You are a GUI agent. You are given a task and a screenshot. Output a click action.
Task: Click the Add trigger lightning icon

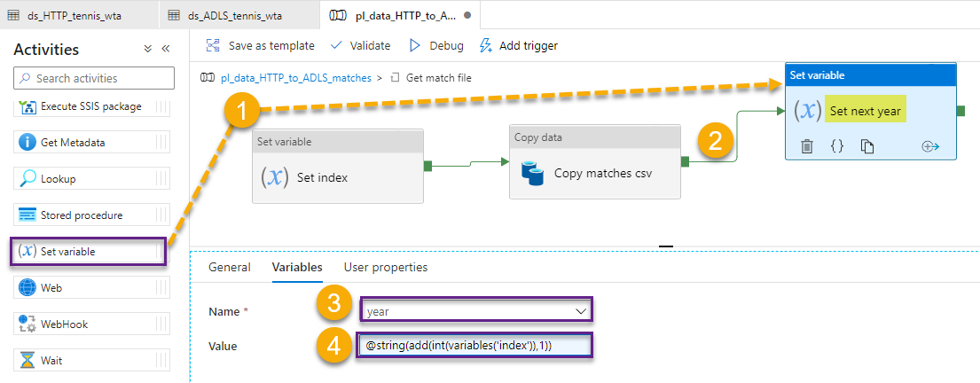click(x=486, y=45)
